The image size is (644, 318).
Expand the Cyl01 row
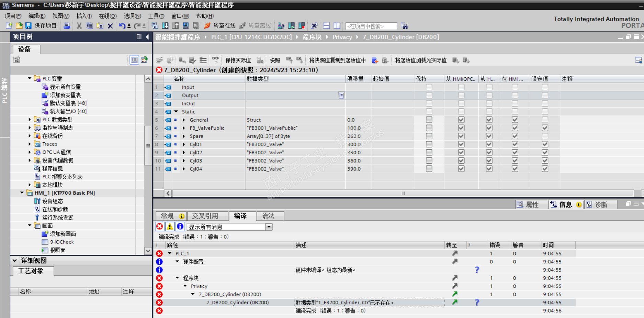(184, 144)
